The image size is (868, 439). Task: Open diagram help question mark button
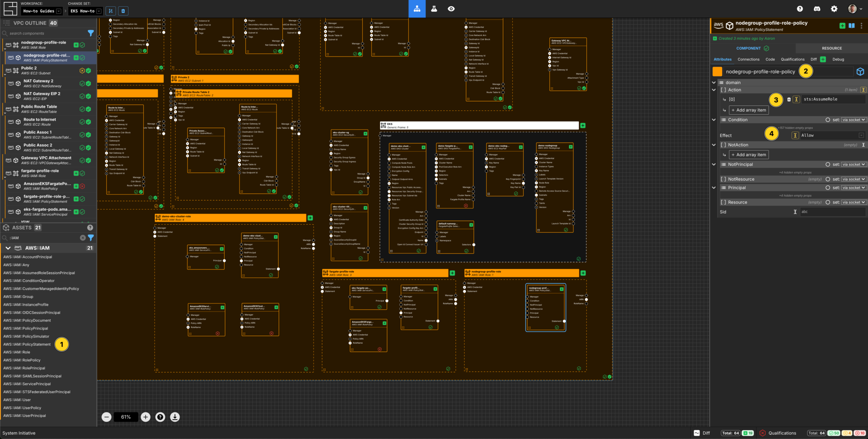(160, 417)
